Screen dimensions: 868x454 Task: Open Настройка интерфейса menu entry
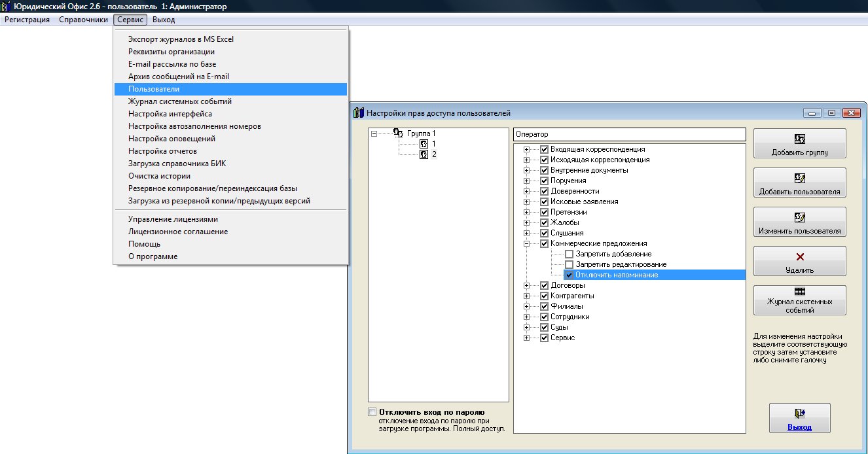click(230, 114)
